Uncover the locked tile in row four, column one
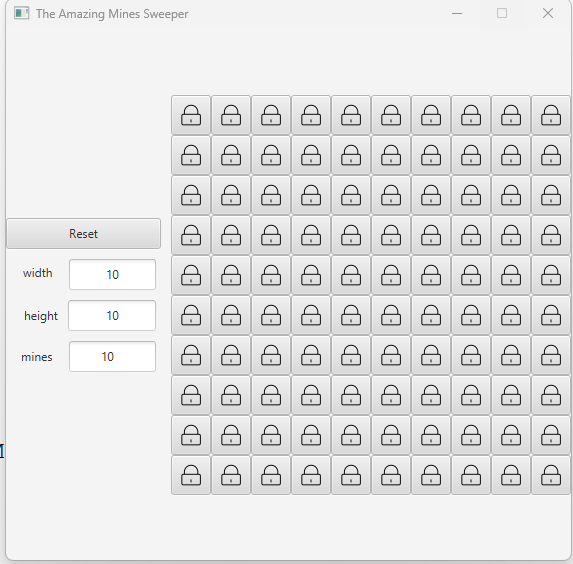The image size is (573, 564). pyautogui.click(x=191, y=235)
